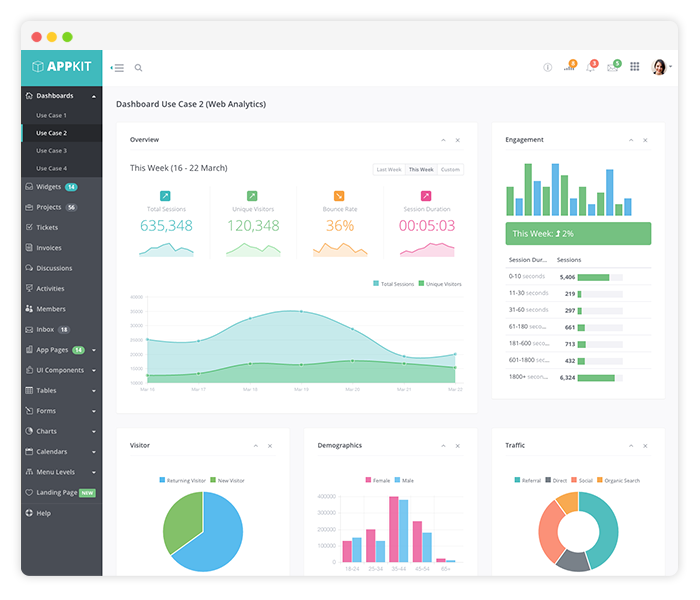Click the signal bars icon with orange badge
The image size is (700, 600).
click(x=568, y=68)
